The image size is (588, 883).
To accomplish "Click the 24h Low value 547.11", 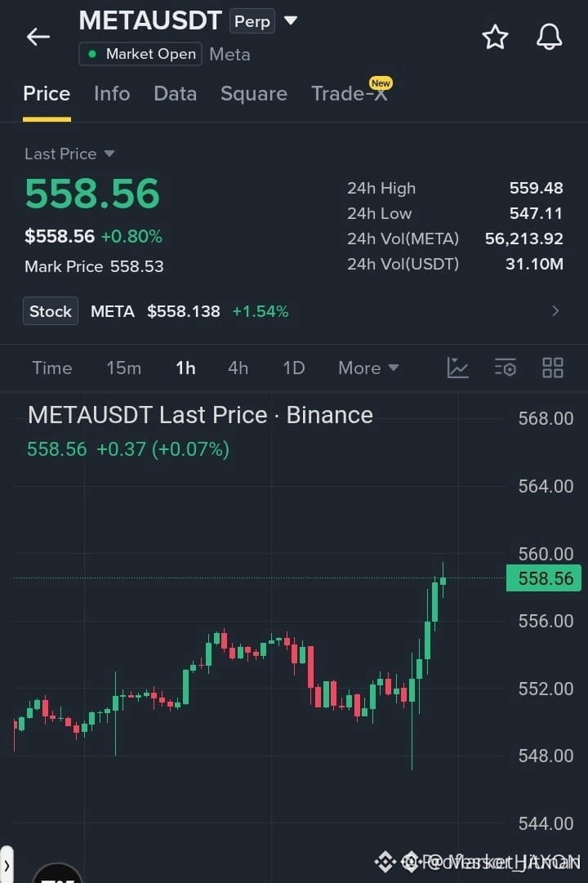I will click(537, 213).
